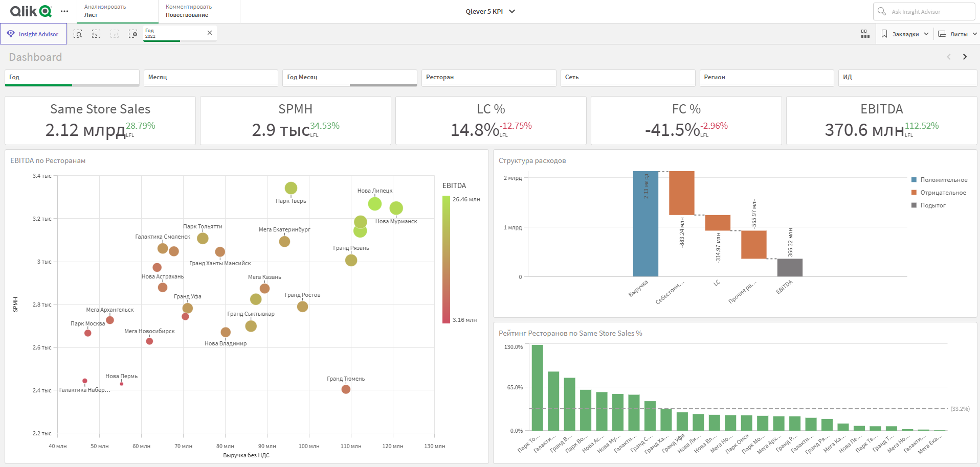
Task: Open the selections tool grid icon
Action: (x=865, y=34)
